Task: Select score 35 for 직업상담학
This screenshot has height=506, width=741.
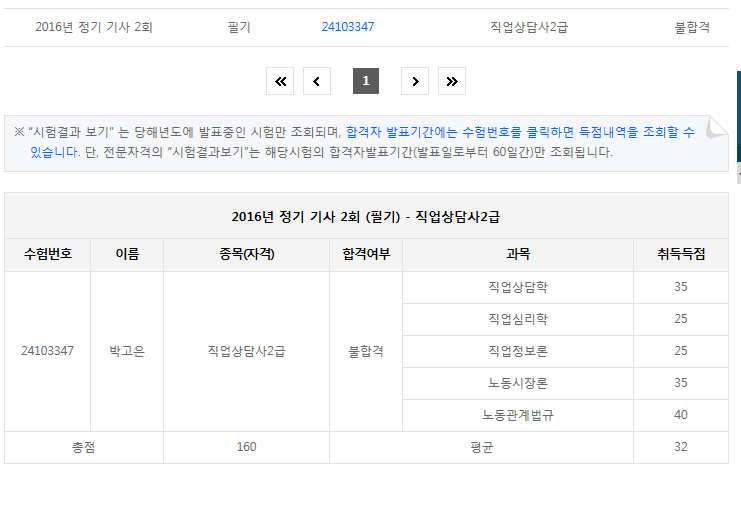Action: [x=681, y=287]
